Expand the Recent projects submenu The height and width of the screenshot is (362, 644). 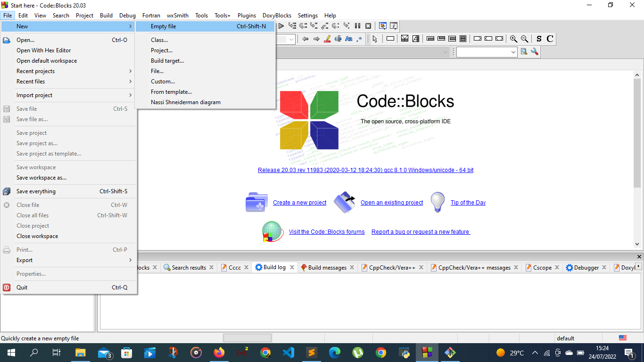[69, 71]
